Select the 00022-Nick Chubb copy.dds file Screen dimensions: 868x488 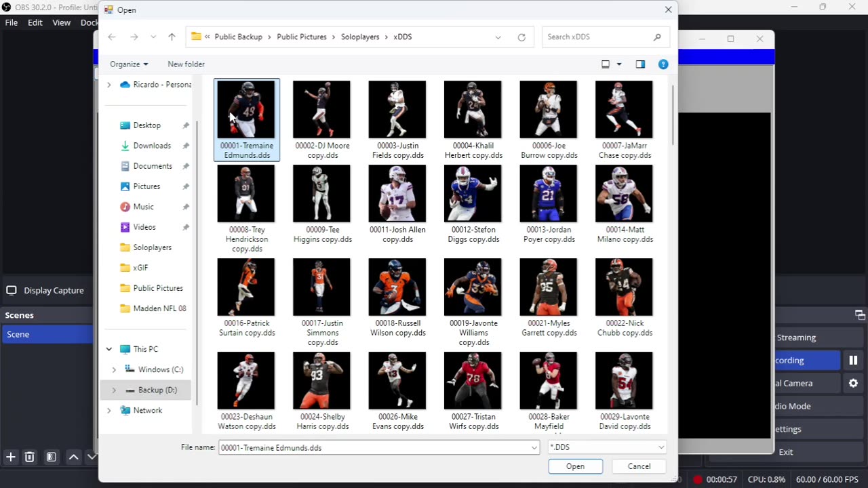pos(624,298)
